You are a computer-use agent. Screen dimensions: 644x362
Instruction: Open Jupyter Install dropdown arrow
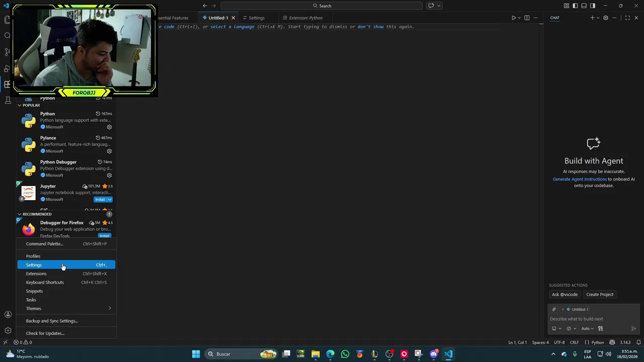[x=109, y=200]
